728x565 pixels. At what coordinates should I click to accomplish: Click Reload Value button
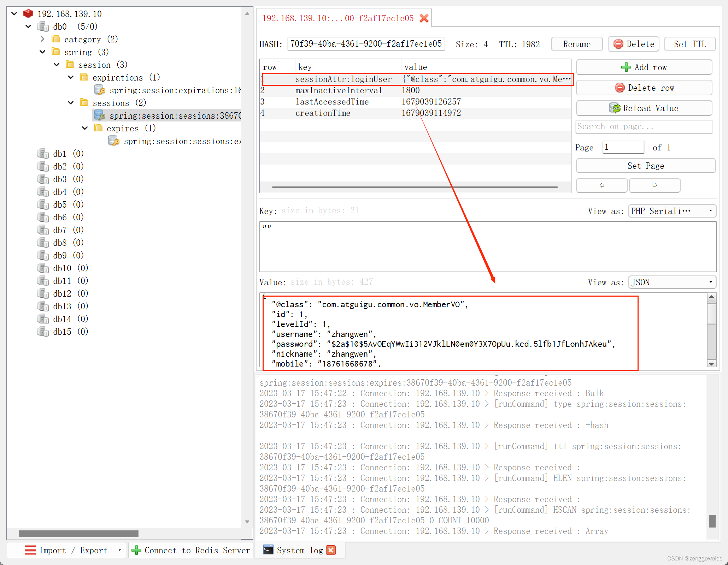(x=644, y=108)
